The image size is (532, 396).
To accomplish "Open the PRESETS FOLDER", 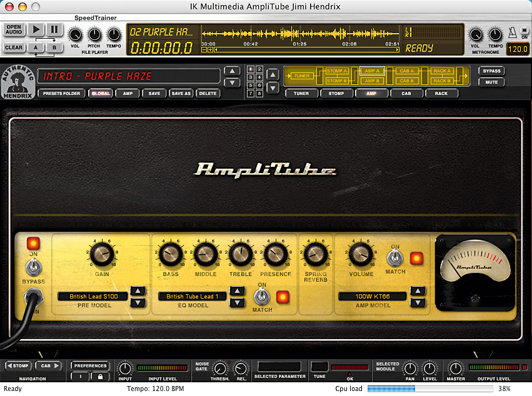I will click(x=61, y=93).
